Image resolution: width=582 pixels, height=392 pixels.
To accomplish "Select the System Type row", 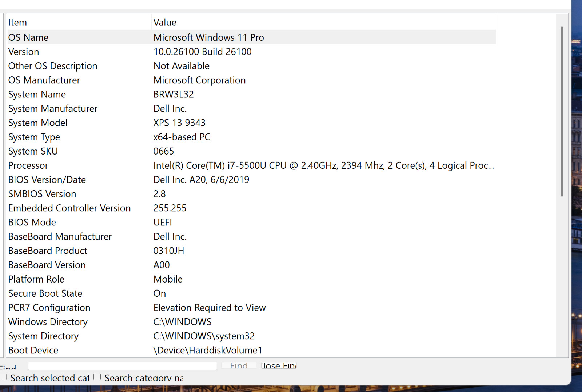I will pos(251,137).
